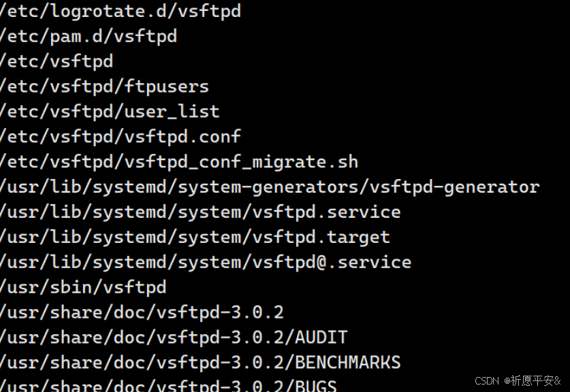Click the vsftpd_conf_migrate.sh line
The image size is (570, 392).
[179, 162]
